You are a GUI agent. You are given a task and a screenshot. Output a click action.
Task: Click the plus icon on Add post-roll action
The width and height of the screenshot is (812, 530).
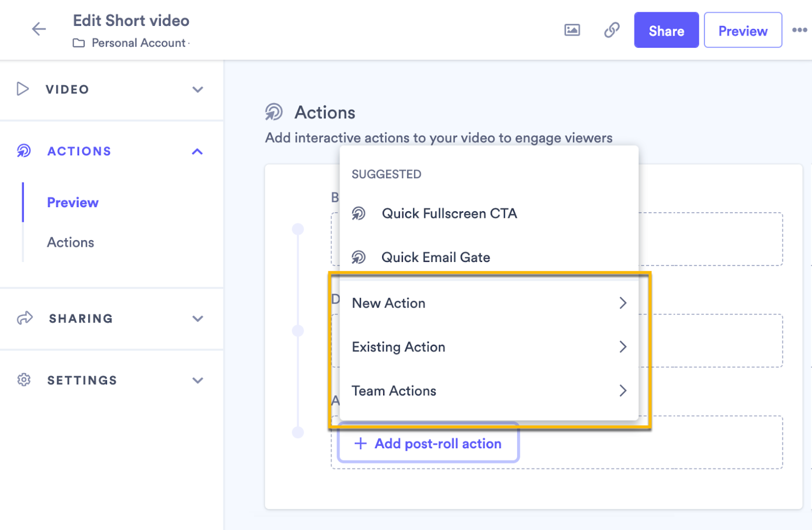[x=360, y=443]
